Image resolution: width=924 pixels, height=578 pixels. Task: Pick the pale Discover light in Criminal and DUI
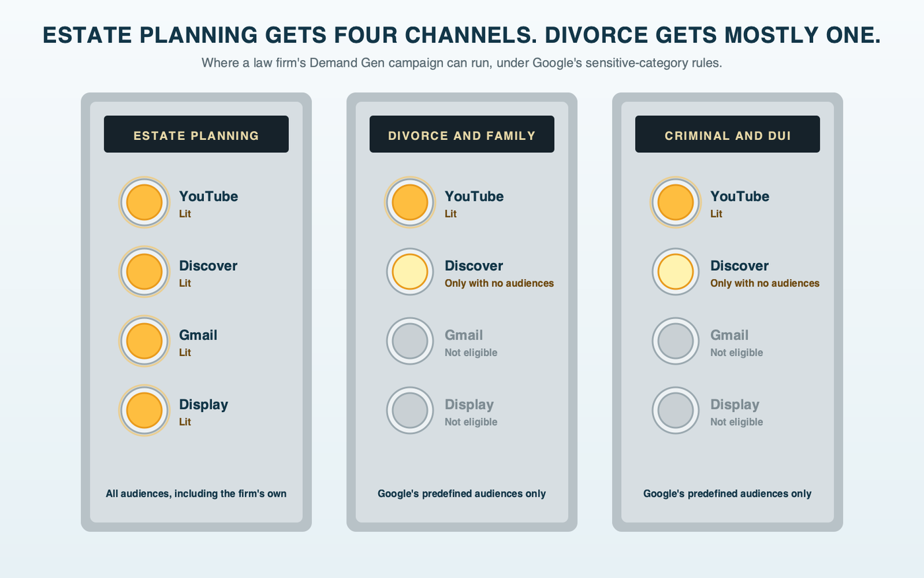(676, 271)
